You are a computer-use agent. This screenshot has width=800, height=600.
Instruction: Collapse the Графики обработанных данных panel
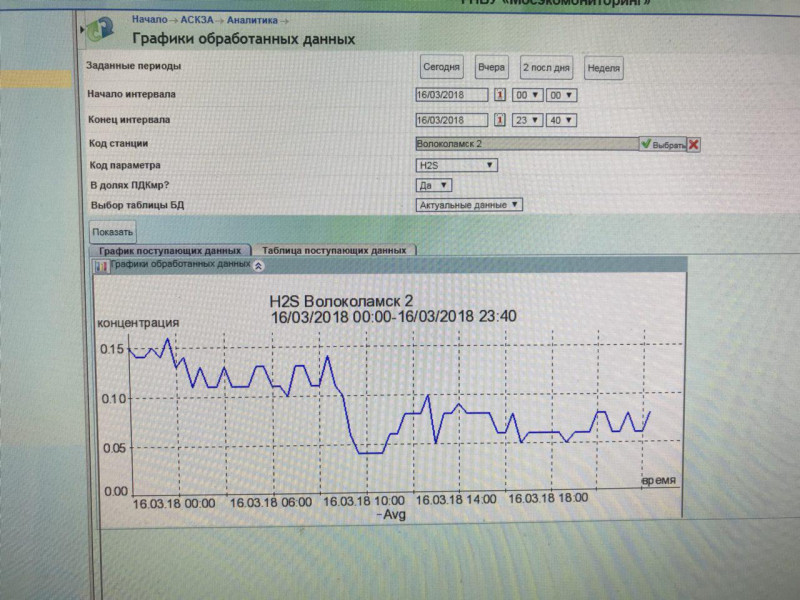pyautogui.click(x=259, y=265)
